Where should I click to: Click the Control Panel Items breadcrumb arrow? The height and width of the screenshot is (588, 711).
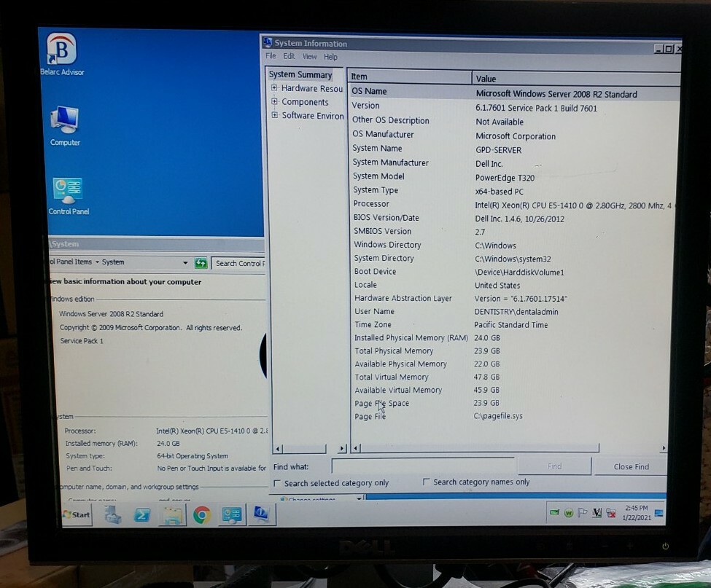pos(97,262)
